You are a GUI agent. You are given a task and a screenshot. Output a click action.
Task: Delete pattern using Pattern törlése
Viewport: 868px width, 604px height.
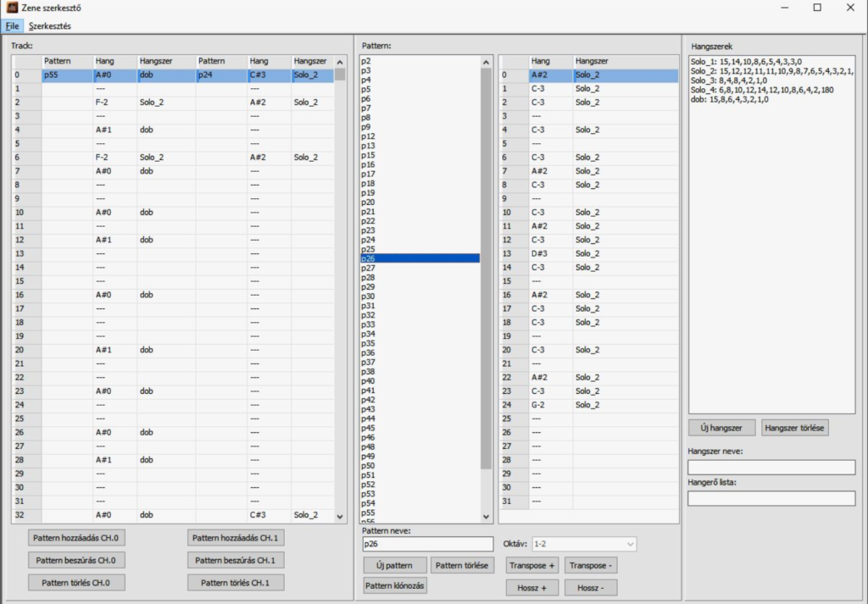pyautogui.click(x=461, y=565)
